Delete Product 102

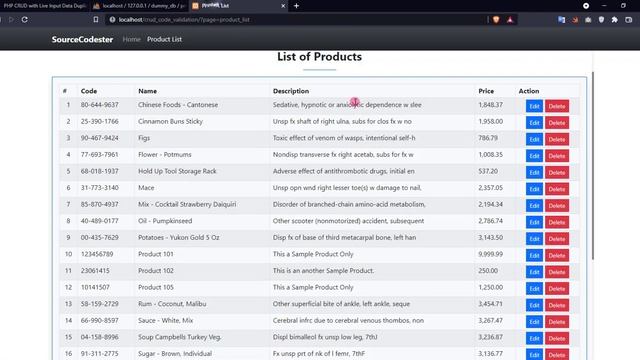click(557, 272)
